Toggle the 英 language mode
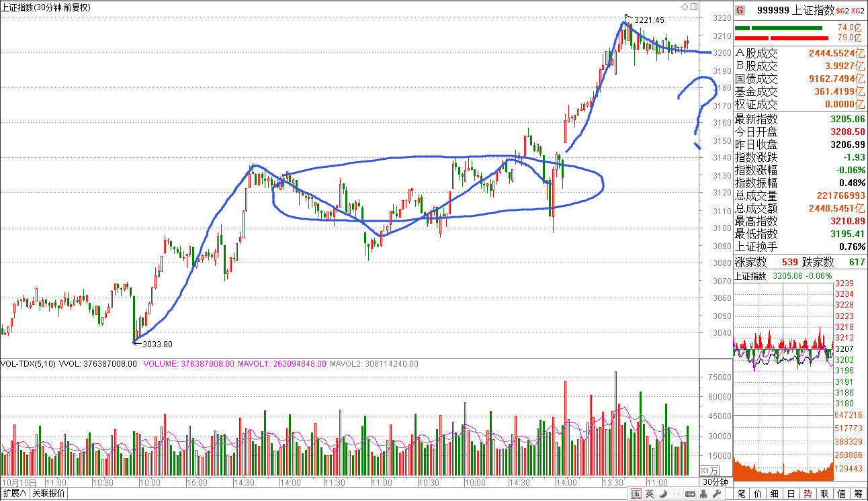The height and width of the screenshot is (501, 868). (x=650, y=494)
